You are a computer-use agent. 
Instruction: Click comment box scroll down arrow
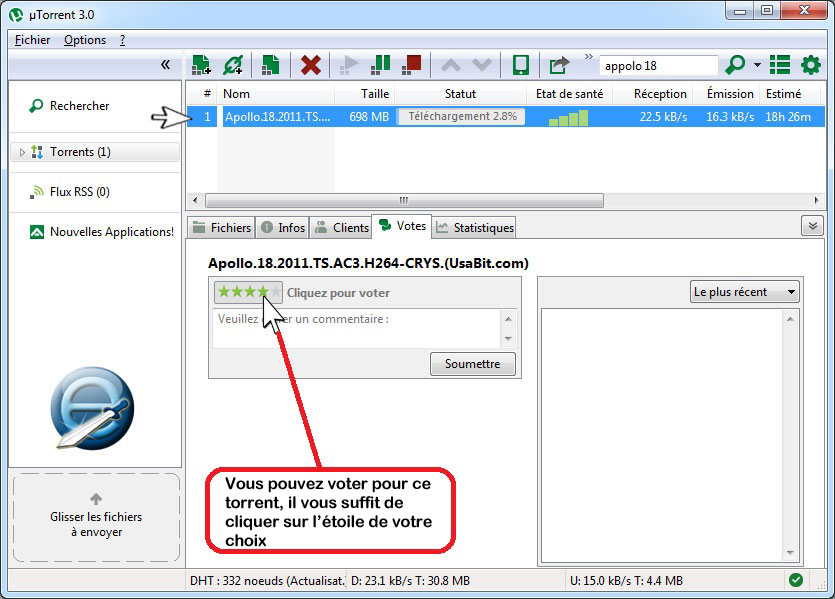tap(508, 339)
